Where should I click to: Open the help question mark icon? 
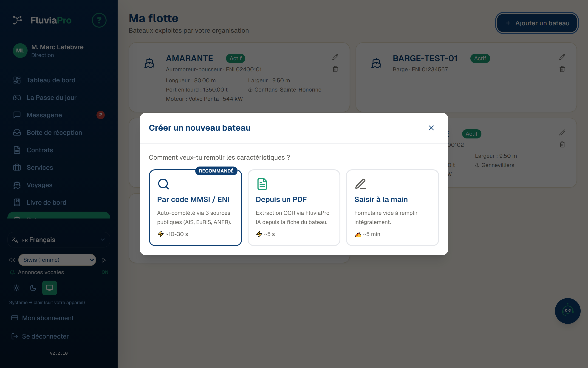[99, 20]
